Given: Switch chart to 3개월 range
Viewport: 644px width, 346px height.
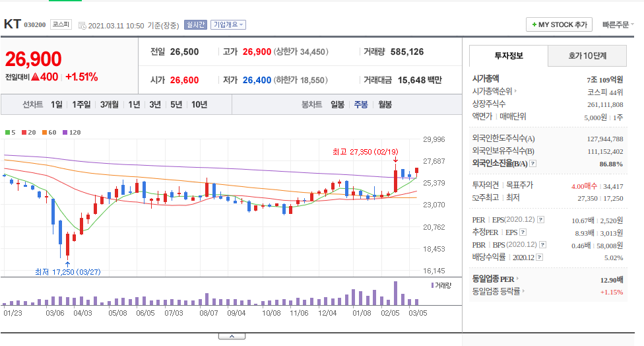Looking at the screenshot, I should (110, 105).
